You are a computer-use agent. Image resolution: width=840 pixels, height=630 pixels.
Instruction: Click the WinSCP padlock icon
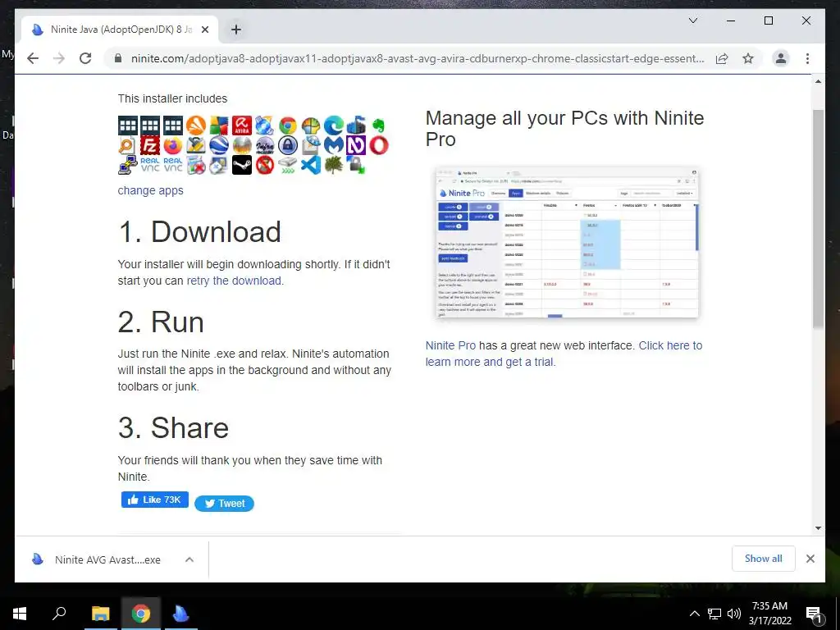click(356, 164)
